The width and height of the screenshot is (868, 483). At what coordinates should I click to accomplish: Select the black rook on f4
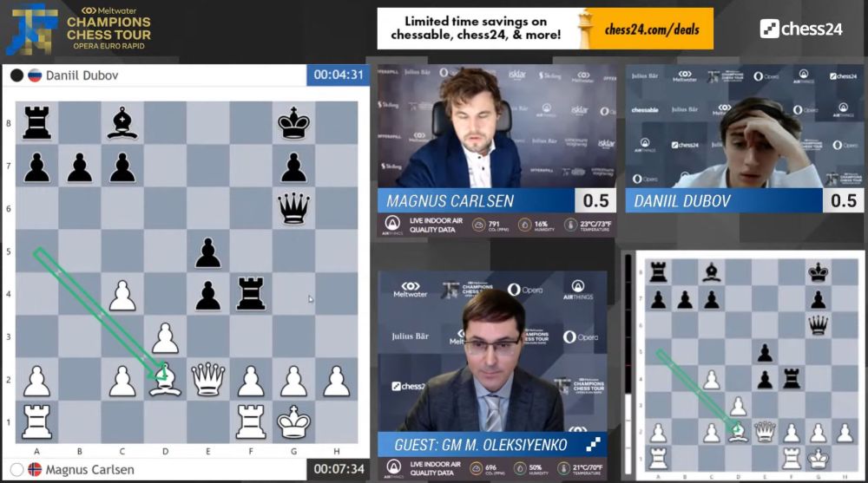coord(251,294)
